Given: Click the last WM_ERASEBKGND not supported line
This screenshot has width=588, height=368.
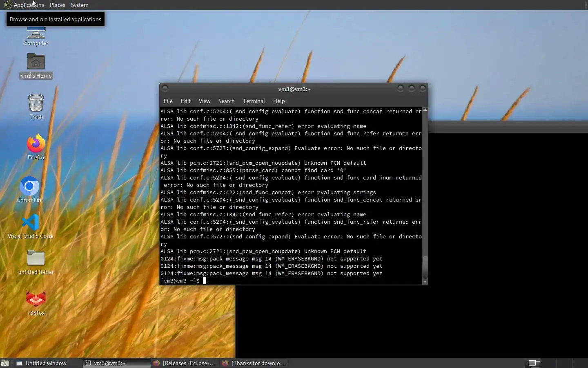Looking at the screenshot, I should (x=272, y=274).
